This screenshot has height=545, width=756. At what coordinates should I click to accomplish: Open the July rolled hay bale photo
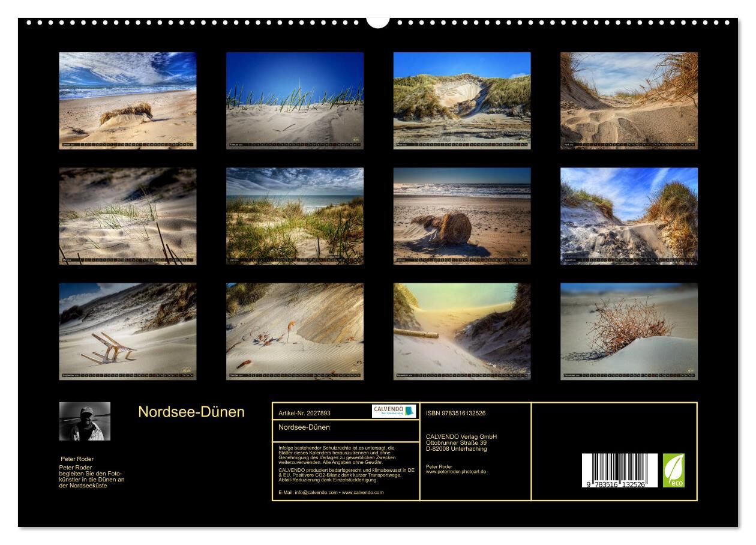(462, 216)
